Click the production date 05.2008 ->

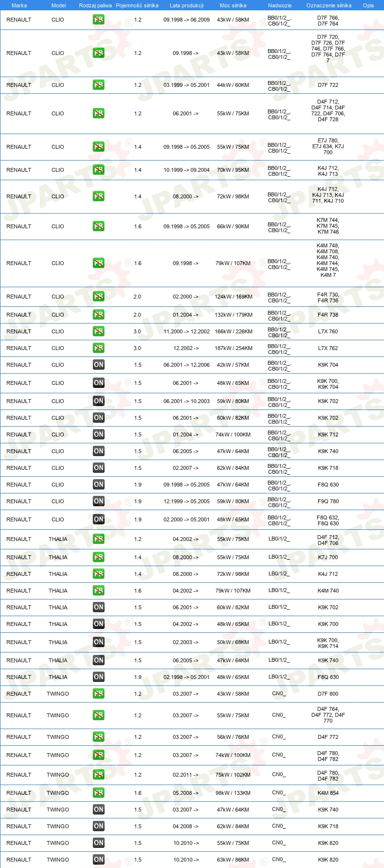tap(186, 793)
